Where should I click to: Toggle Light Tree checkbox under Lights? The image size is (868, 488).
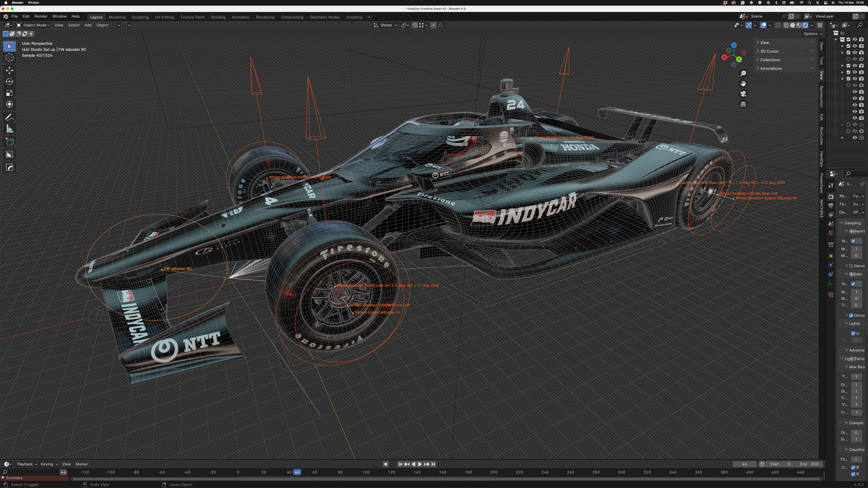click(x=853, y=333)
